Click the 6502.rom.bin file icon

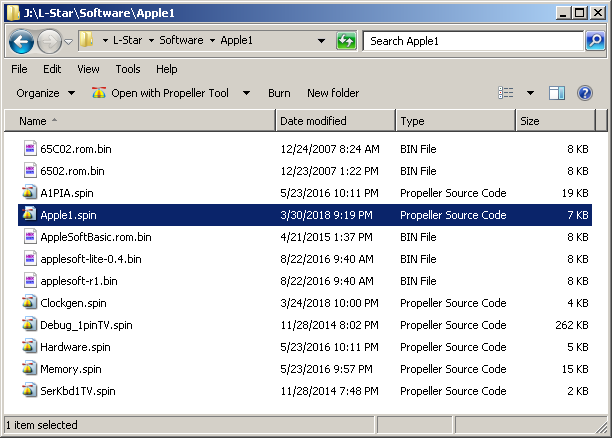30,171
